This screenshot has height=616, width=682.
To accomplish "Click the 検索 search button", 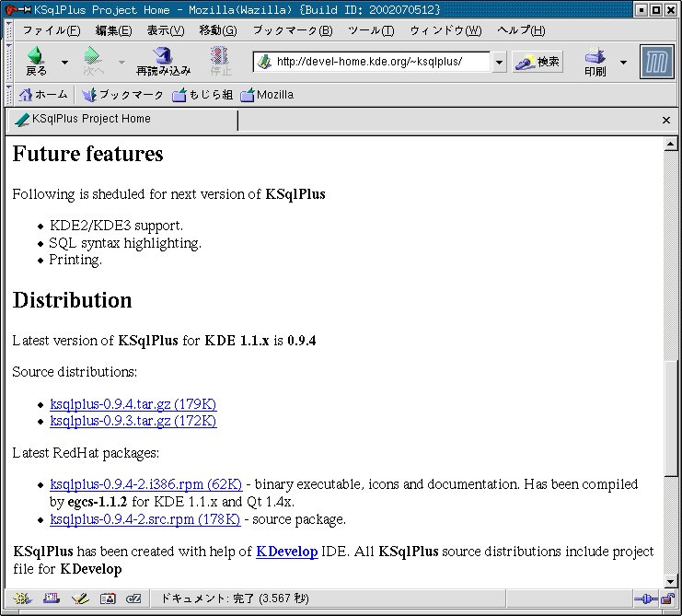I will coord(538,63).
